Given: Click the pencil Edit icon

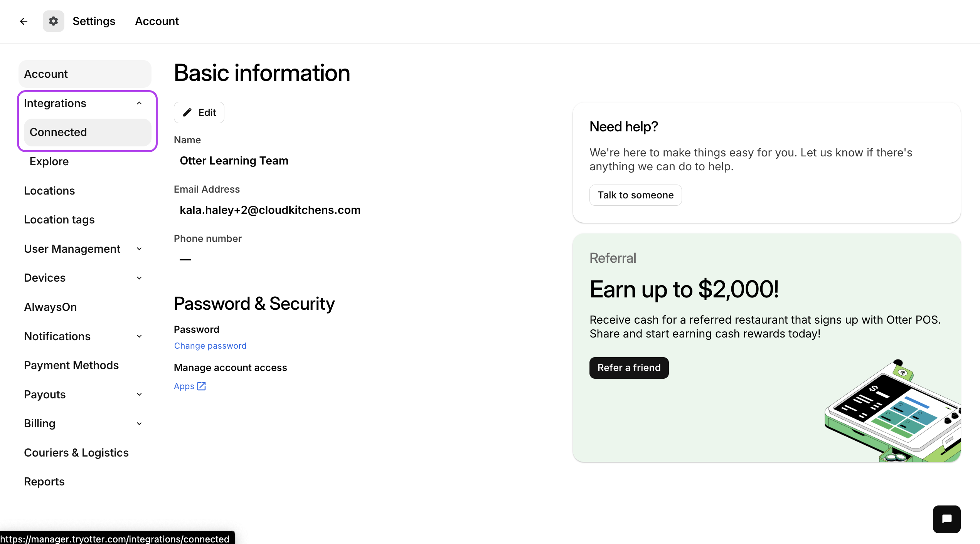Looking at the screenshot, I should coord(187,112).
